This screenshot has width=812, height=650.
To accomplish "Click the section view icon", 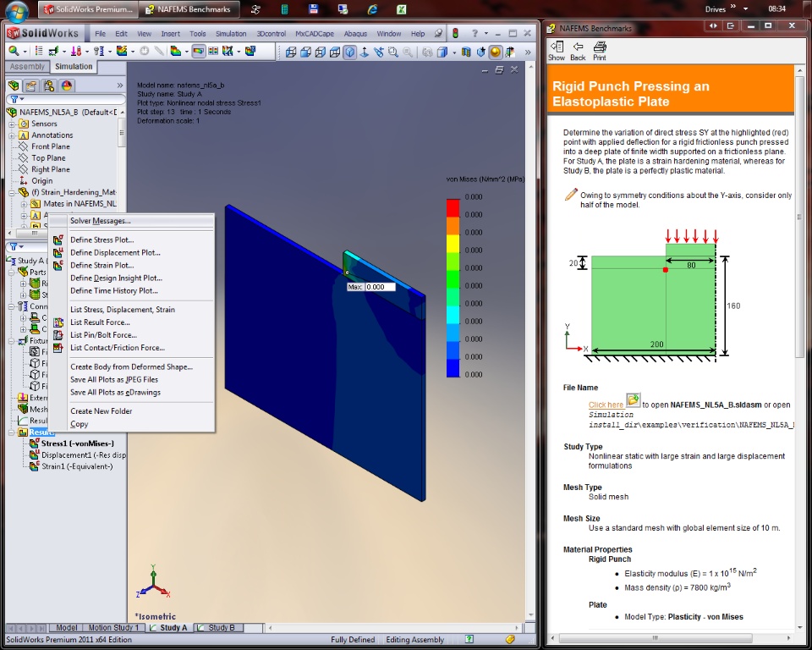I will 466,52.
